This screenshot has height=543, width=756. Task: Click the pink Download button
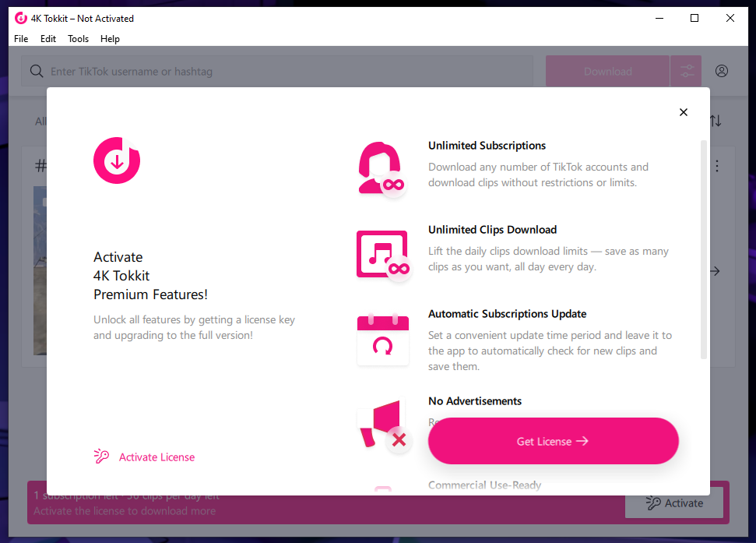(x=607, y=71)
